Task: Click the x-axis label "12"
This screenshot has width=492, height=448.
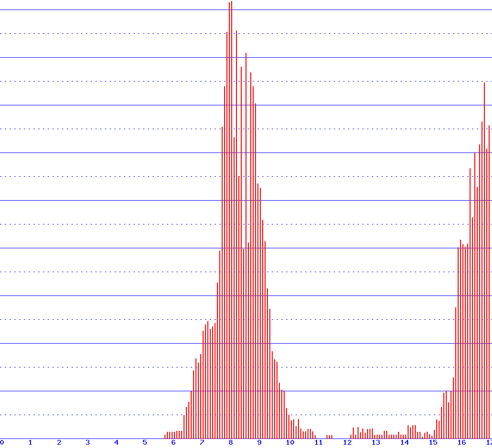Action: click(x=347, y=443)
